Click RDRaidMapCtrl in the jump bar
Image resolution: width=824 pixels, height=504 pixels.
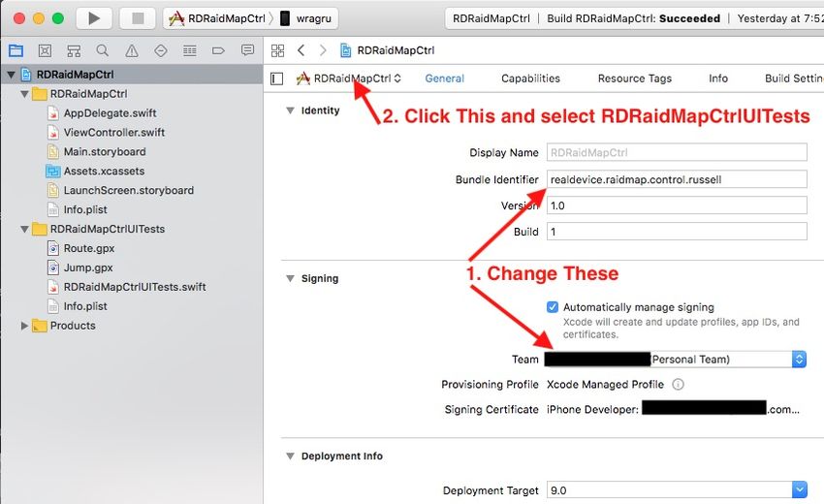388,50
